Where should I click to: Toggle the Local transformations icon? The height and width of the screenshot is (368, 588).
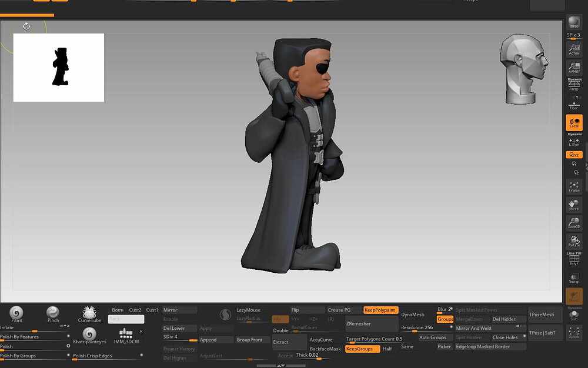coord(574,122)
